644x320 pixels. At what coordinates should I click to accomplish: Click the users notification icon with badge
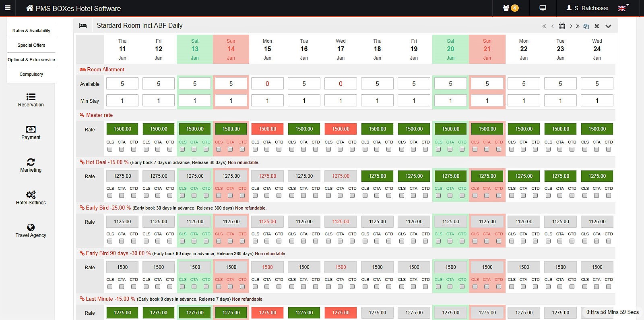[510, 8]
